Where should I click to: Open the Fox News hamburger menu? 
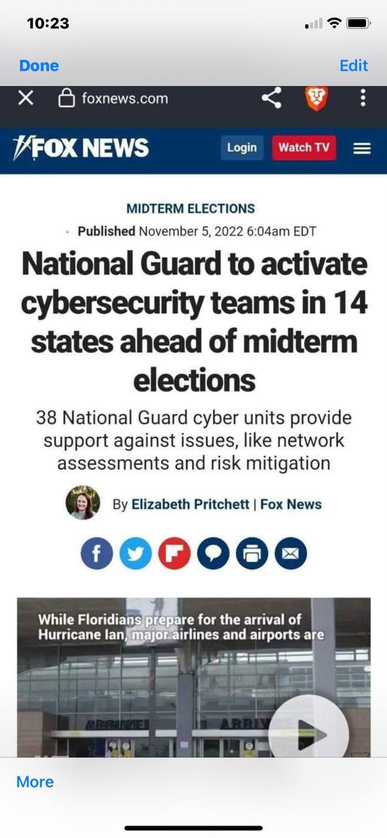362,148
